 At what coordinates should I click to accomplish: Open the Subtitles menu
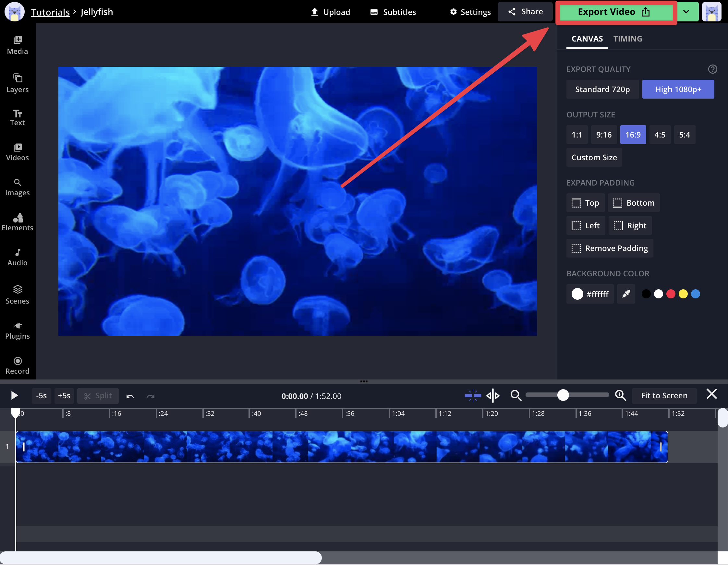(393, 12)
